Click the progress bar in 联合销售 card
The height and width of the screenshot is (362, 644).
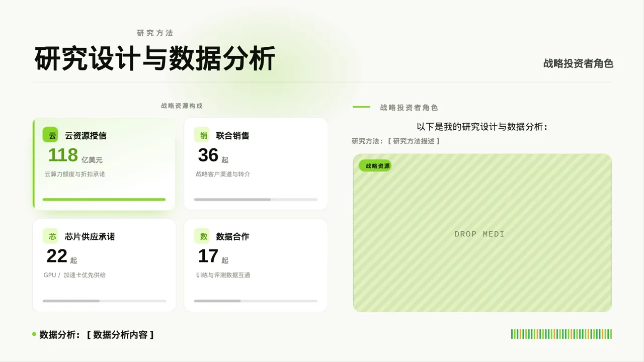tap(256, 200)
